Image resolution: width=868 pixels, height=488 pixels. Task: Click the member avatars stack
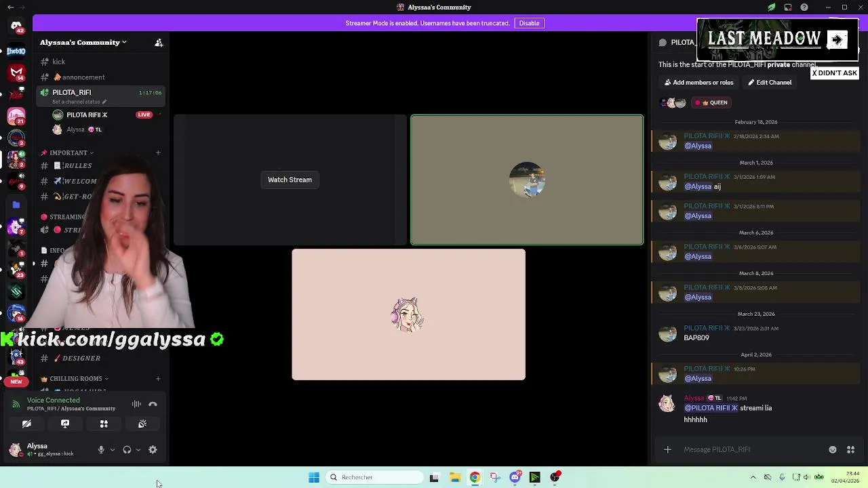tap(674, 103)
